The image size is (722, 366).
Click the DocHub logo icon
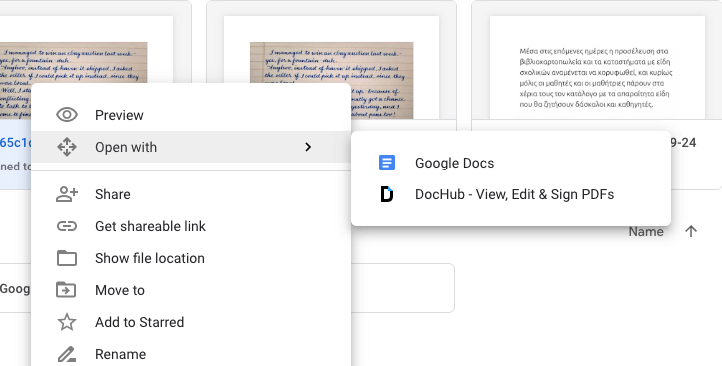(x=387, y=194)
